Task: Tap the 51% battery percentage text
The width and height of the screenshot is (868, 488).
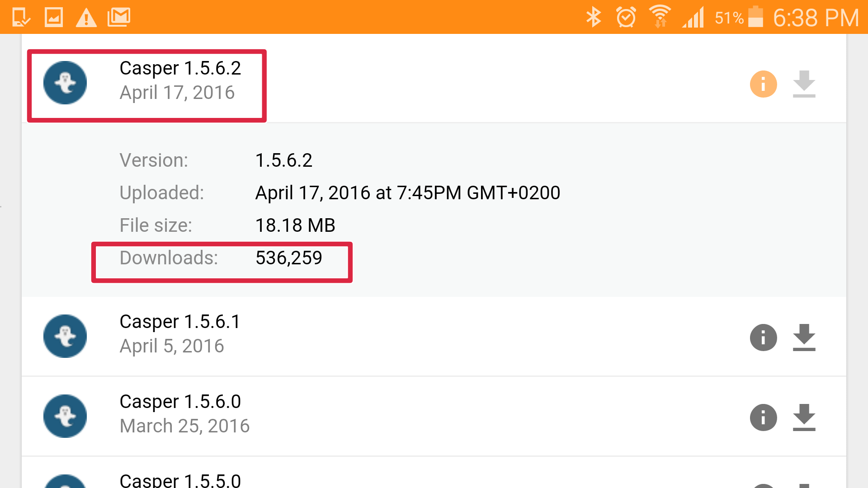Action: pyautogui.click(x=729, y=18)
